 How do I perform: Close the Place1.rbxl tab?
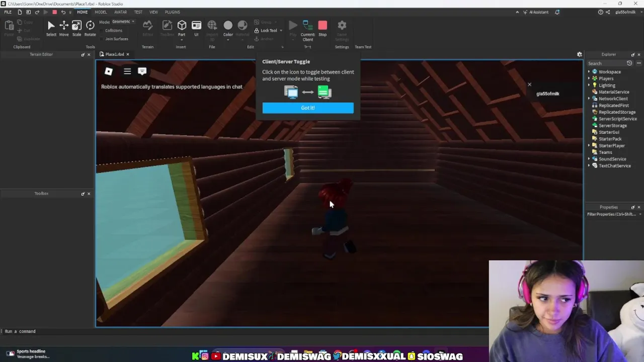tap(128, 54)
